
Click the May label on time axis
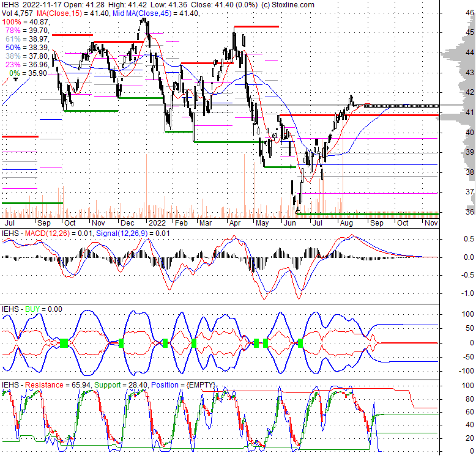[262, 223]
